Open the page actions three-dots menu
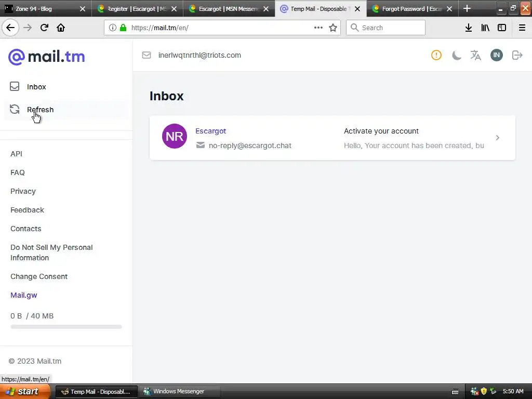This screenshot has height=399, width=532. (318, 28)
